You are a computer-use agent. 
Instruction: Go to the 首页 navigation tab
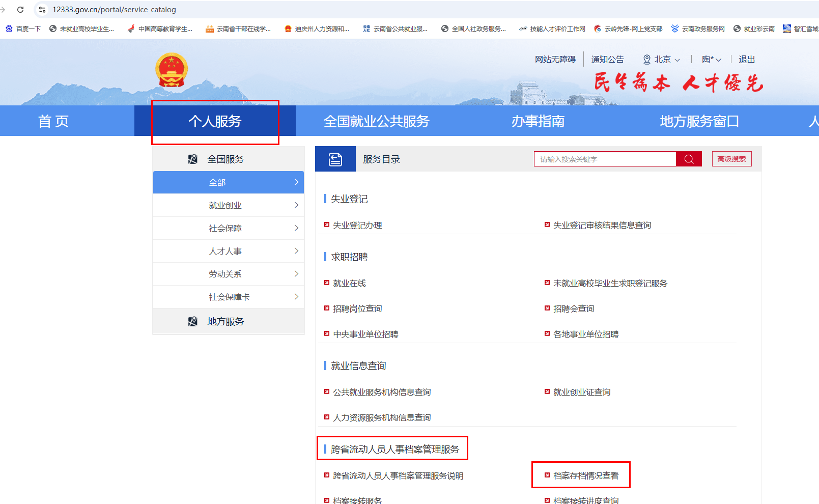(53, 121)
